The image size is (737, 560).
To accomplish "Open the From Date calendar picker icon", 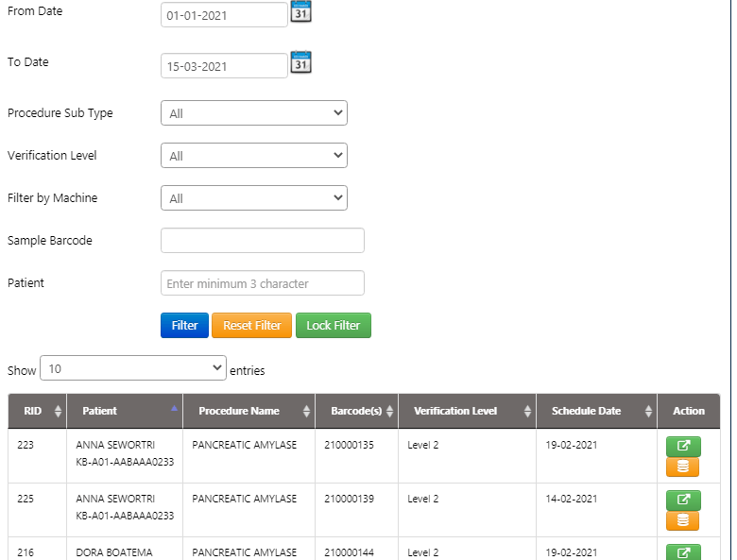I will (x=300, y=12).
